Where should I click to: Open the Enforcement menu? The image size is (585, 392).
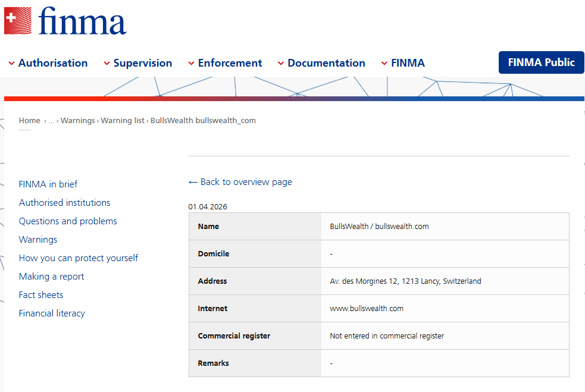[x=230, y=63]
